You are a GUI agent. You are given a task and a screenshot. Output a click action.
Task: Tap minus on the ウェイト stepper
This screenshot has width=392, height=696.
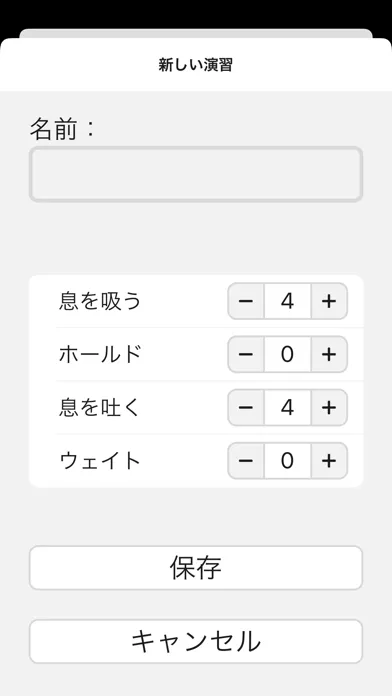tap(246, 461)
